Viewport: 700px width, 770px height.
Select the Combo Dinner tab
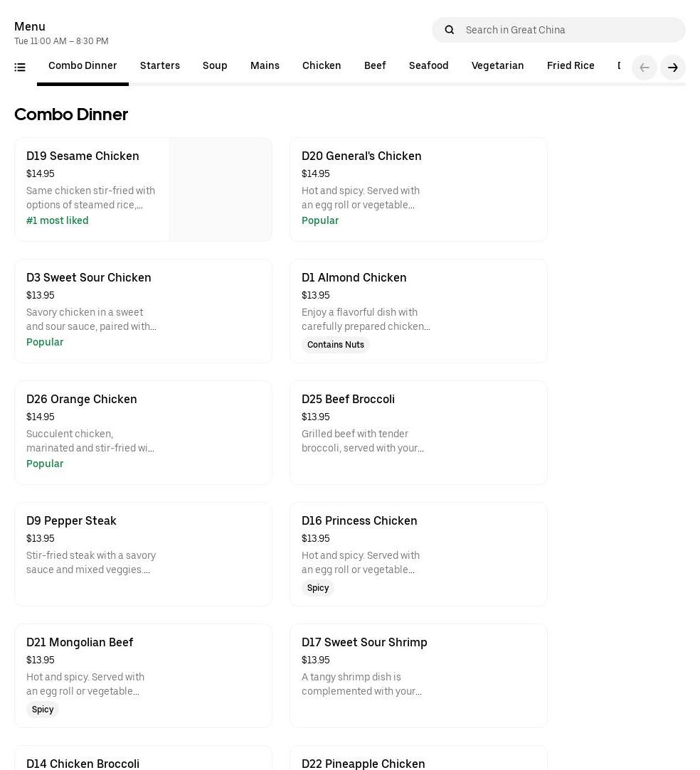(83, 66)
